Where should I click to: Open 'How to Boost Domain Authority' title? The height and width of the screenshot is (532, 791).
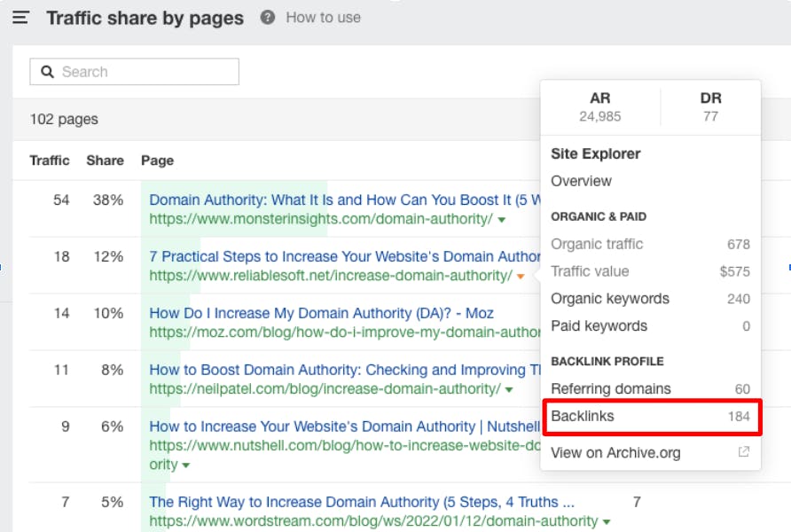pyautogui.click(x=345, y=370)
